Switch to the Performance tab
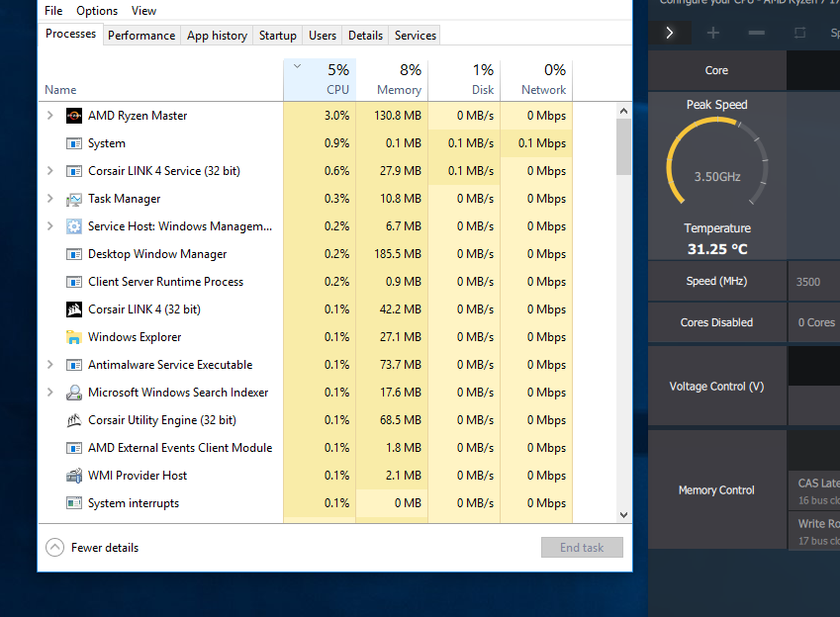 (141, 36)
